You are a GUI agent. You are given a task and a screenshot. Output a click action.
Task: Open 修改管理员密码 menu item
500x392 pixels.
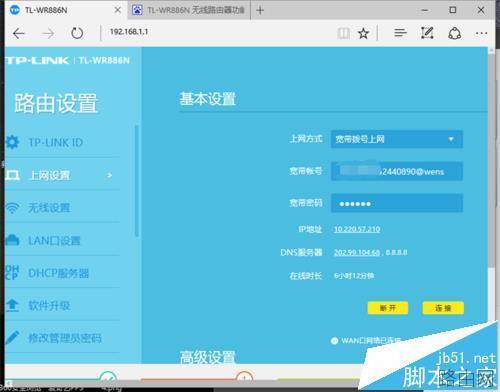pyautogui.click(x=65, y=338)
